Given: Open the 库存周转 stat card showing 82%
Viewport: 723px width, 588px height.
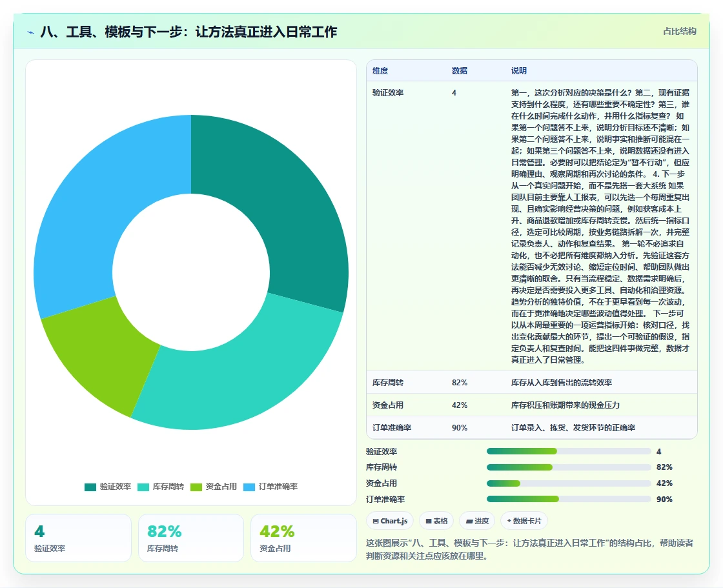Looking at the screenshot, I should pos(191,538).
